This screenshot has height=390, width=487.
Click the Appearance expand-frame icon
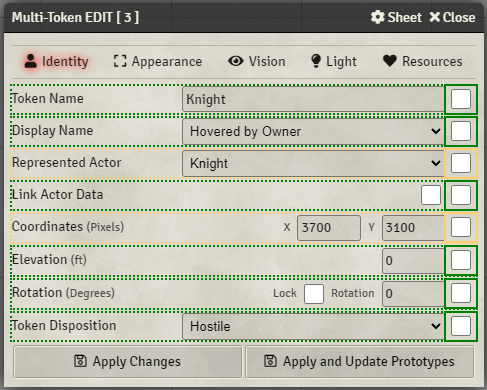[120, 61]
